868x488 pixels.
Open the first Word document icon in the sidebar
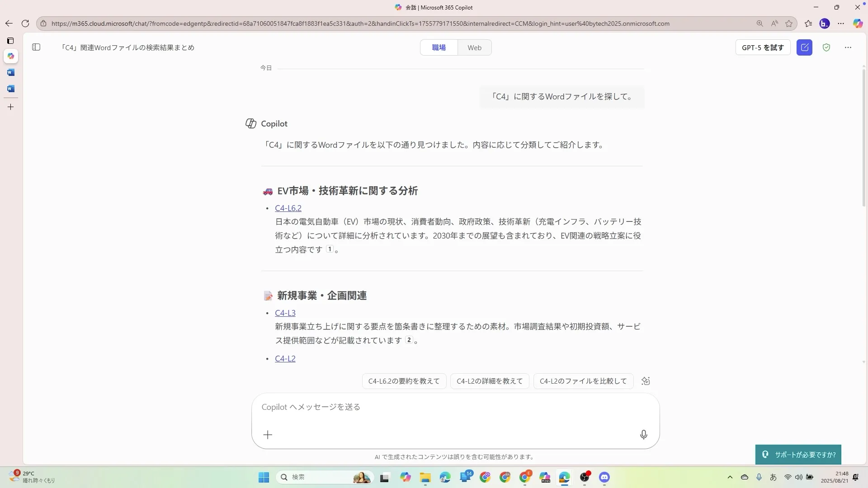pyautogui.click(x=11, y=72)
